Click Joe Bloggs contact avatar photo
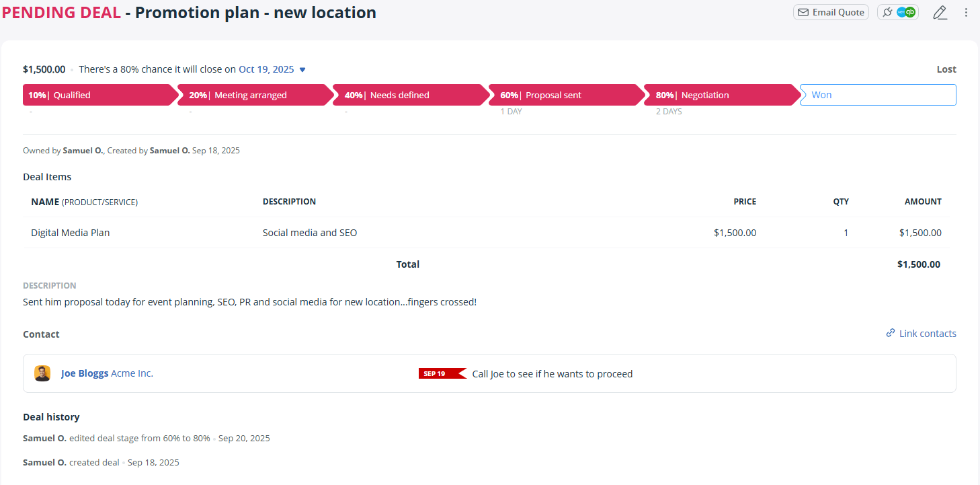 pyautogui.click(x=42, y=373)
